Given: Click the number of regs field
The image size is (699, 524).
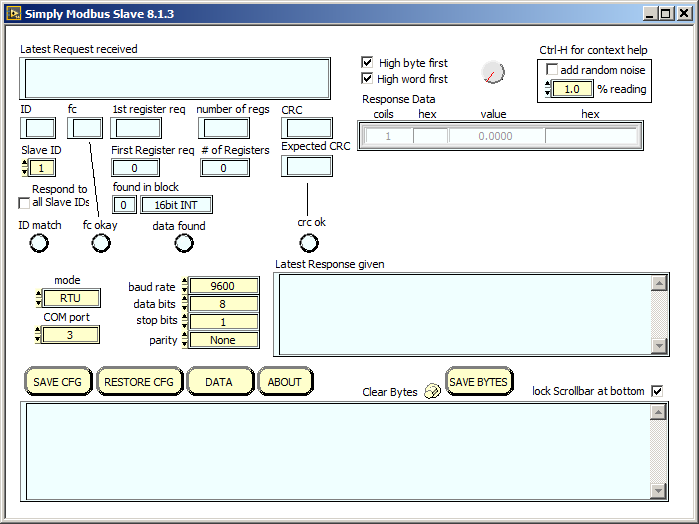Looking at the screenshot, I should click(224, 128).
